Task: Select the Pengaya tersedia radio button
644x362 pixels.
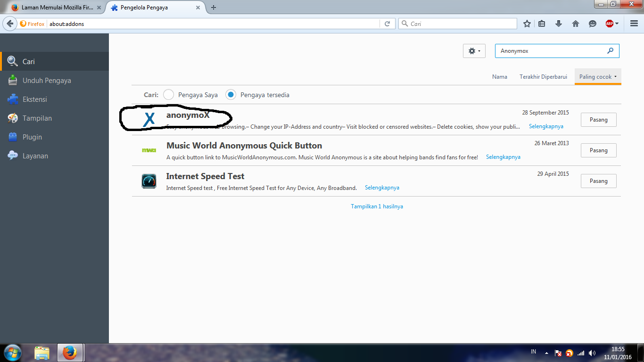Action: pyautogui.click(x=231, y=95)
